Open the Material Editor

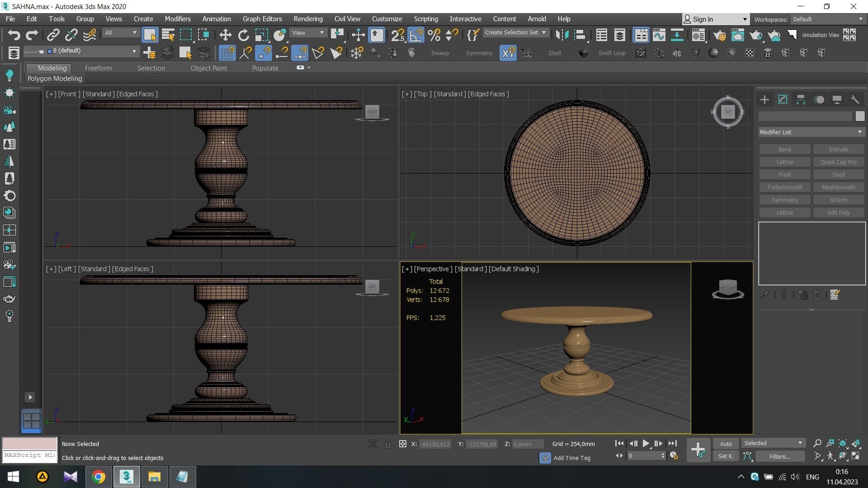(x=698, y=35)
